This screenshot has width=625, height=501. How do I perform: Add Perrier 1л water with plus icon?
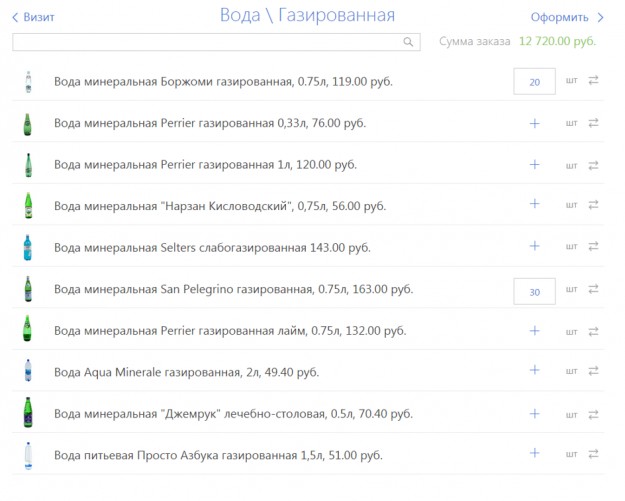click(x=534, y=165)
